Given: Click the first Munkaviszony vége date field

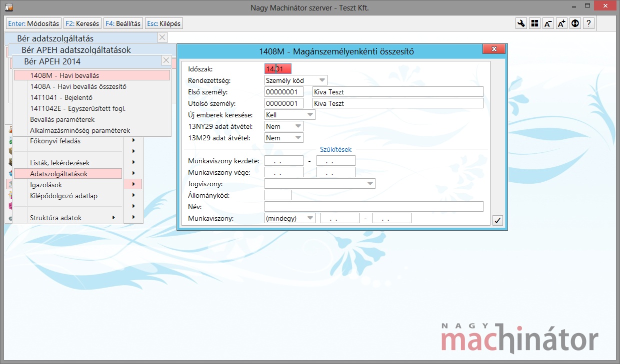Looking at the screenshot, I should 284,172.
